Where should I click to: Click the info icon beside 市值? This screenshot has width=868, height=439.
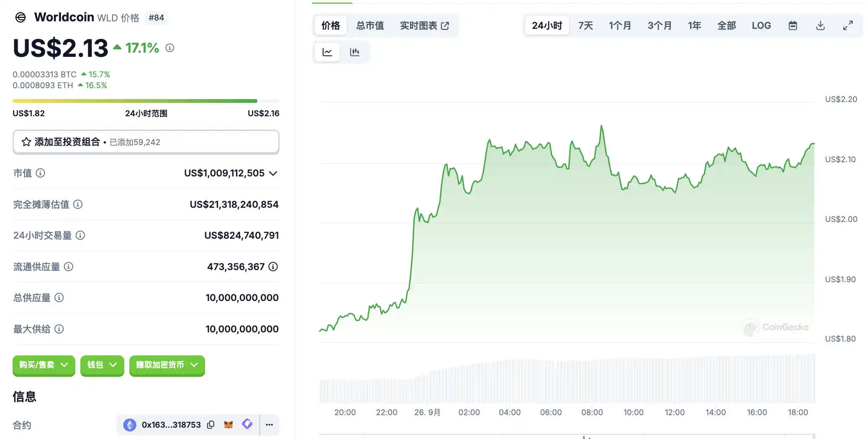41,173
